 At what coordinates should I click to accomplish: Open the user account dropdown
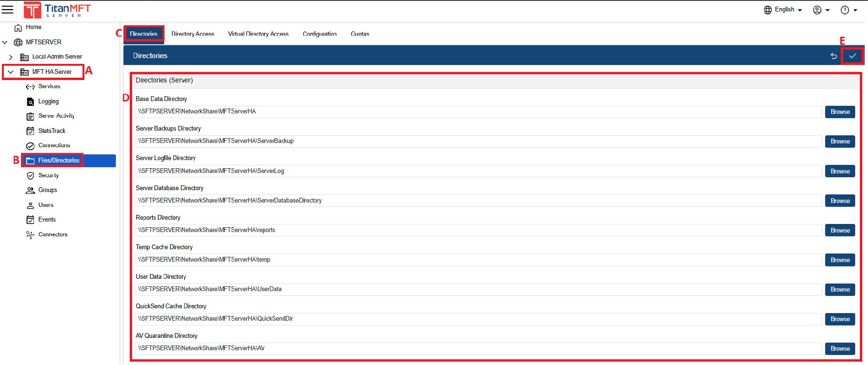tap(821, 10)
